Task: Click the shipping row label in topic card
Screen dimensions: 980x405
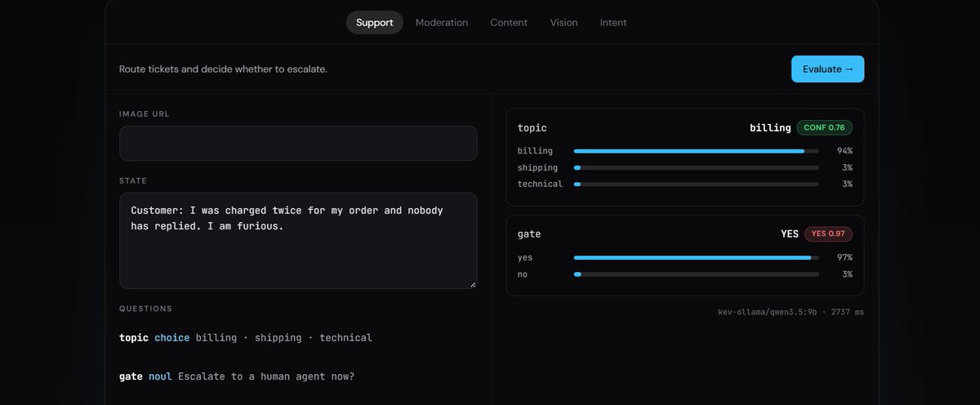Action: pos(537,167)
